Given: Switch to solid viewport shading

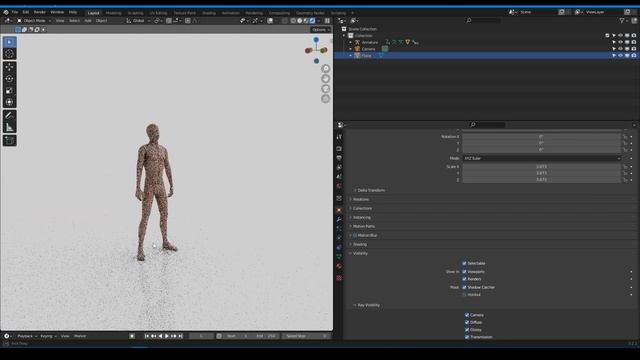Looking at the screenshot, I should click(299, 21).
